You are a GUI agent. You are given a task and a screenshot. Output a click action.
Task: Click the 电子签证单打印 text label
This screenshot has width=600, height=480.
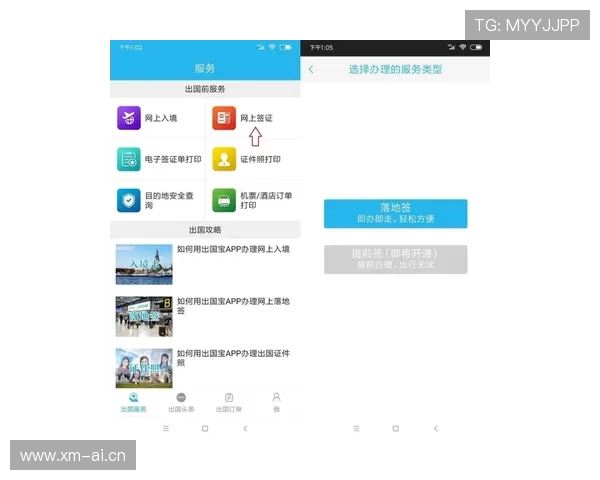[x=173, y=159]
